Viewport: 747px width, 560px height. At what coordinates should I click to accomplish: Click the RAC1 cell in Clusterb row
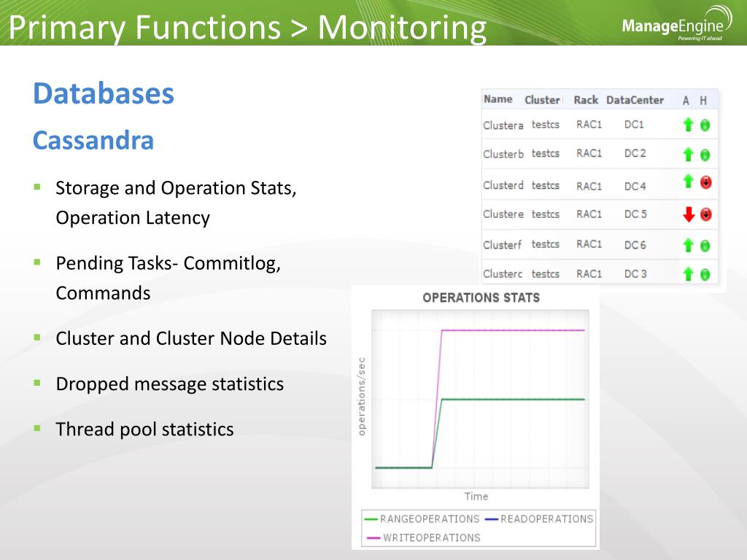589,153
